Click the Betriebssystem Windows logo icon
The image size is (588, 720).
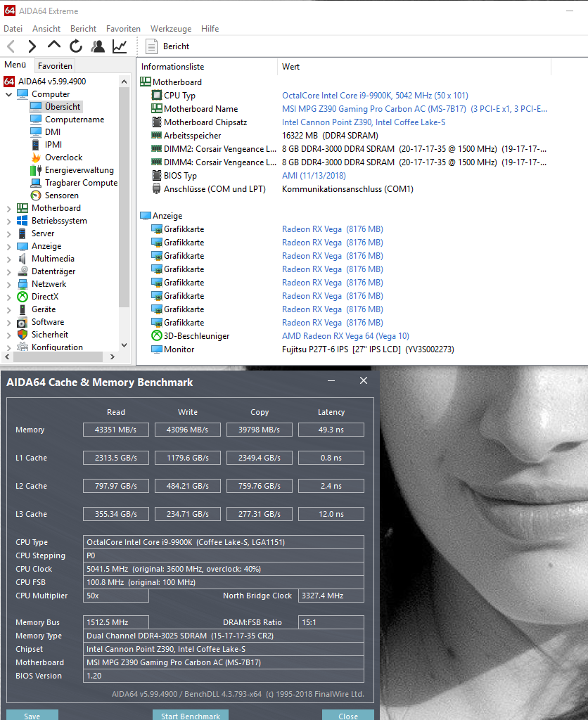[x=22, y=221]
